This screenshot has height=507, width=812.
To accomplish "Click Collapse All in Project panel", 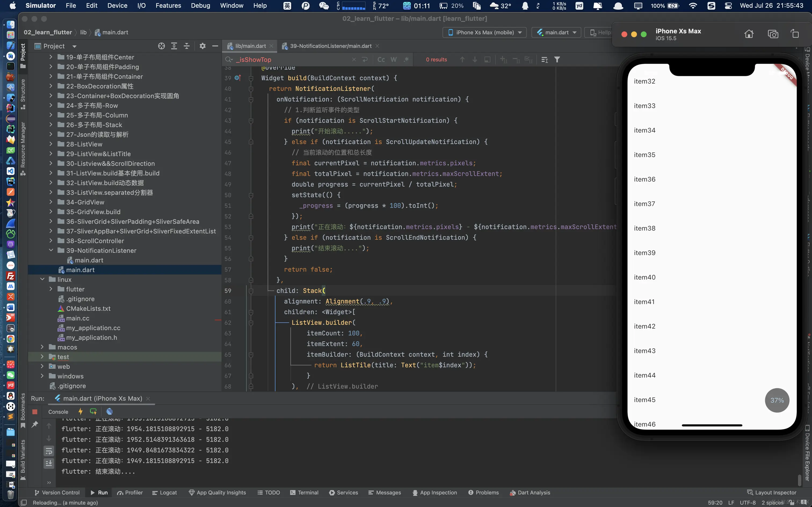I will pos(187,46).
